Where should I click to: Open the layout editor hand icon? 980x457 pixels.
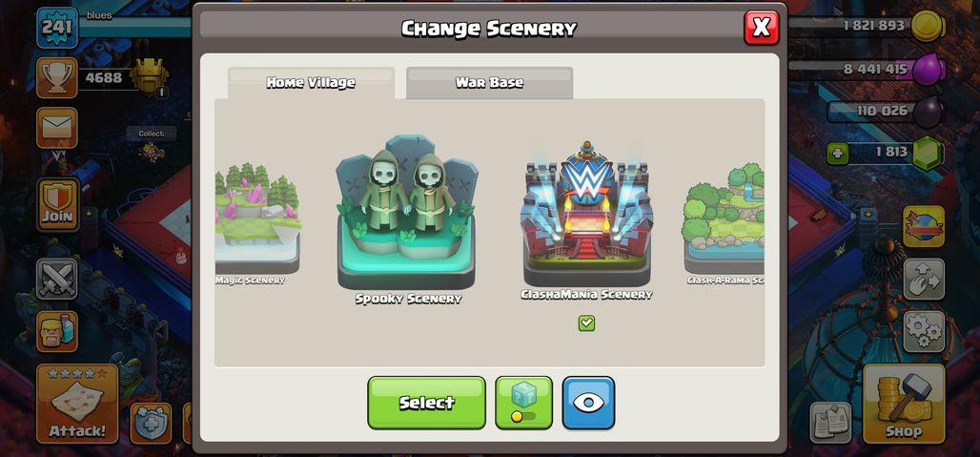924,279
